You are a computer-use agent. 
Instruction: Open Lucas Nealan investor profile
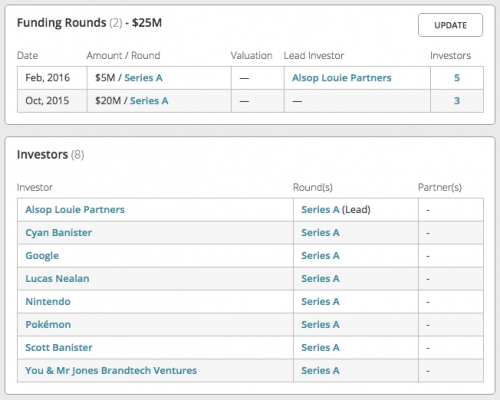pos(57,279)
